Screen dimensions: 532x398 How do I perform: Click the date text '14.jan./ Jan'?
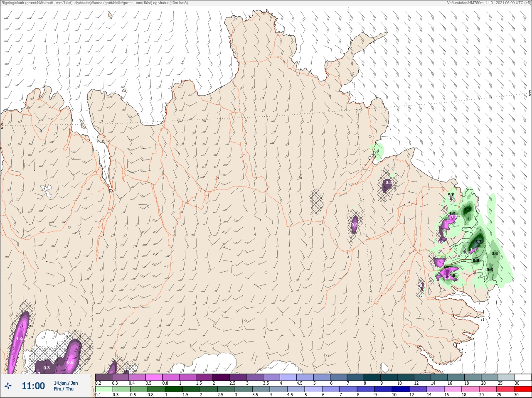(66, 383)
